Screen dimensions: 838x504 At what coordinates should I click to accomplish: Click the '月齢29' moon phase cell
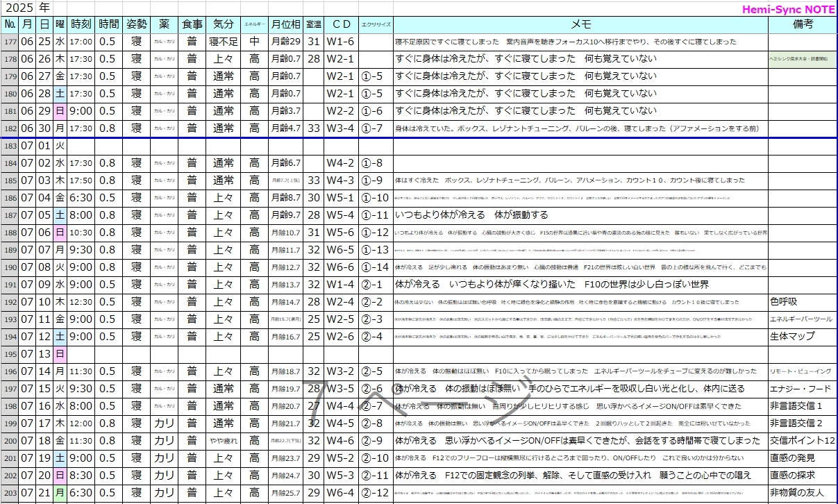285,42
